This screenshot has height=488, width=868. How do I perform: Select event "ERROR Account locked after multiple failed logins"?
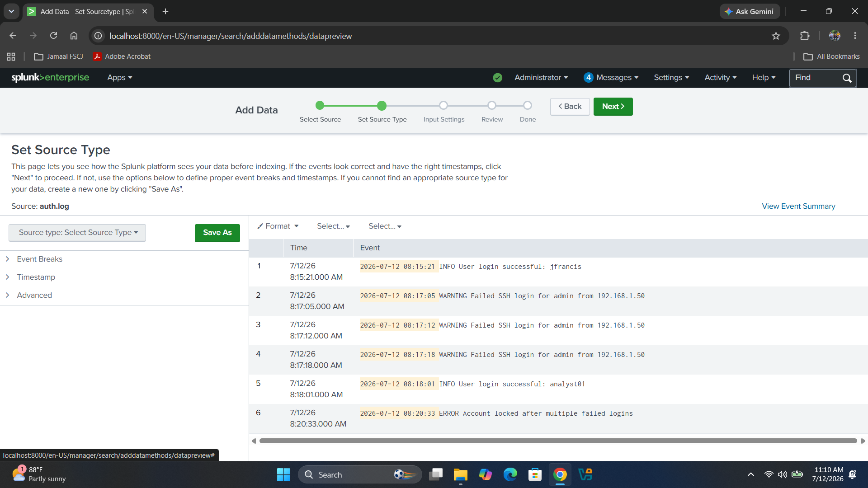tap(536, 413)
